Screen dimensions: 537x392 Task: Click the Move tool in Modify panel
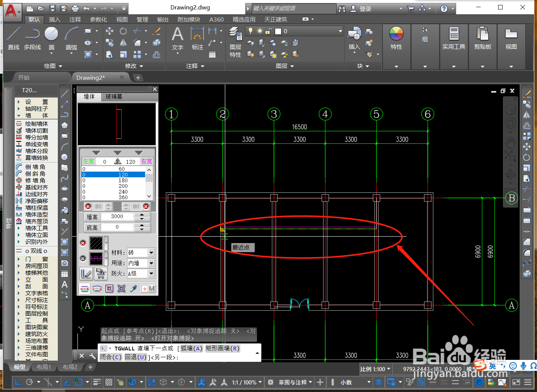pos(110,31)
